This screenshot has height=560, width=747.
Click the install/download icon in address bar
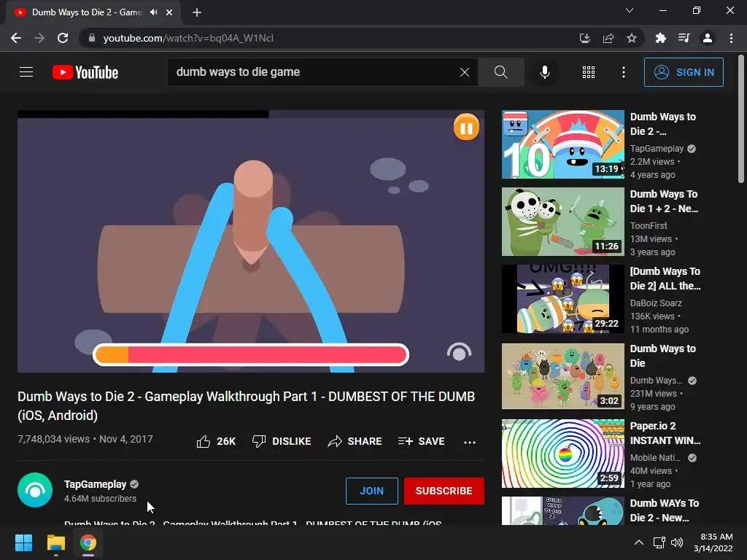[x=584, y=38]
